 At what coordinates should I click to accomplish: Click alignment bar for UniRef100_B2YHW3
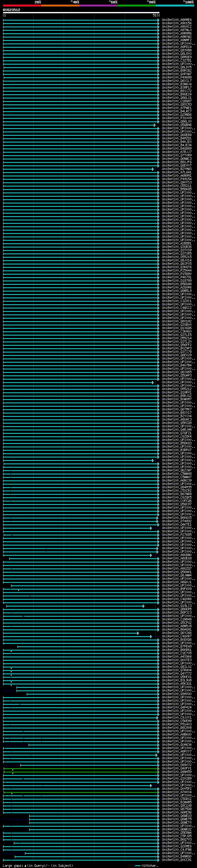[78, 169]
